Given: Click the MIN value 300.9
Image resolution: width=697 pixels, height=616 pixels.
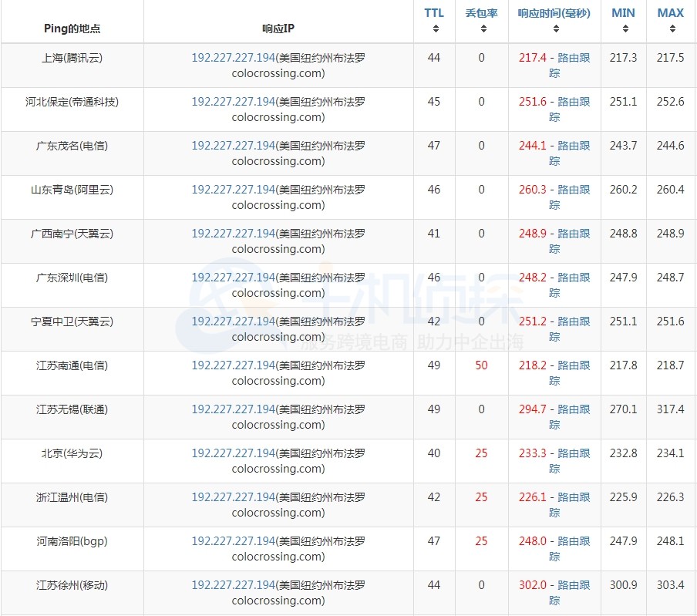Looking at the screenshot, I should click(623, 586).
